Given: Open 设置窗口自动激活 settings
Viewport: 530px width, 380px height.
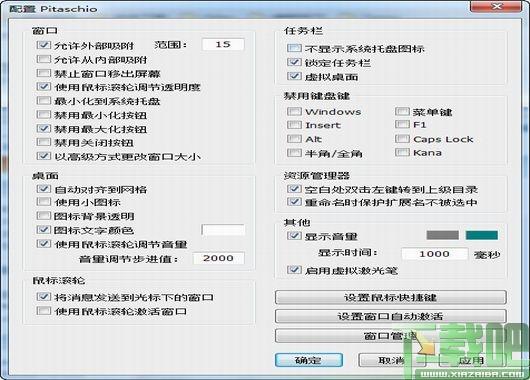Looking at the screenshot, I should (391, 316).
